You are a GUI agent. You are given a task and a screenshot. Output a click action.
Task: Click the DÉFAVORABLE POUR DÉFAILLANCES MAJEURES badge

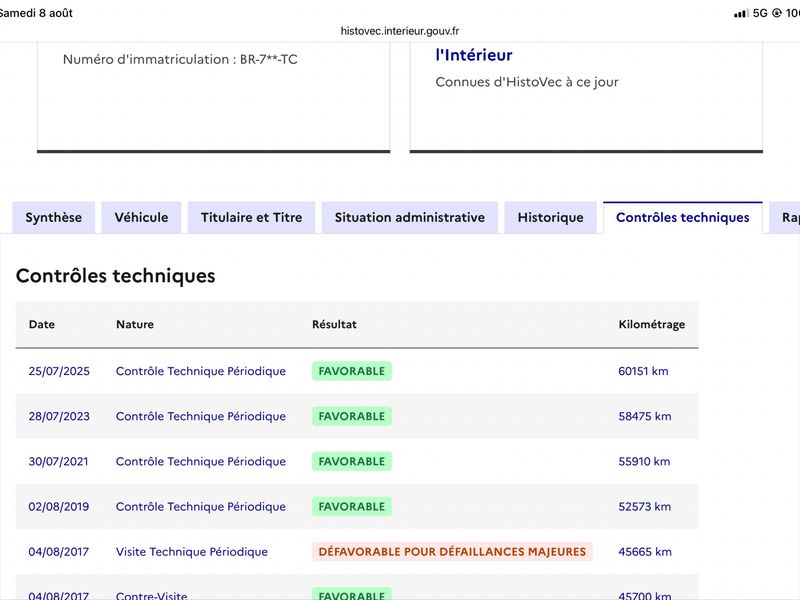coord(452,552)
